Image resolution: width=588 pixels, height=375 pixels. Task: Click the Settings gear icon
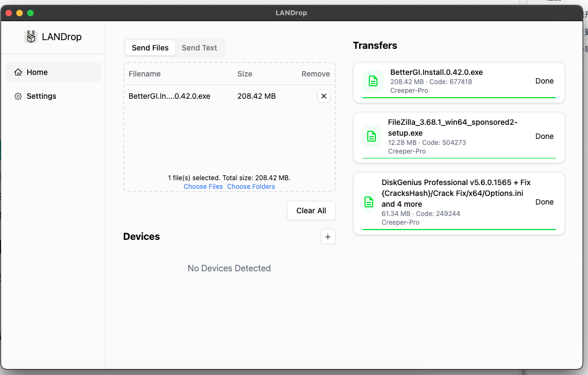pyautogui.click(x=18, y=96)
